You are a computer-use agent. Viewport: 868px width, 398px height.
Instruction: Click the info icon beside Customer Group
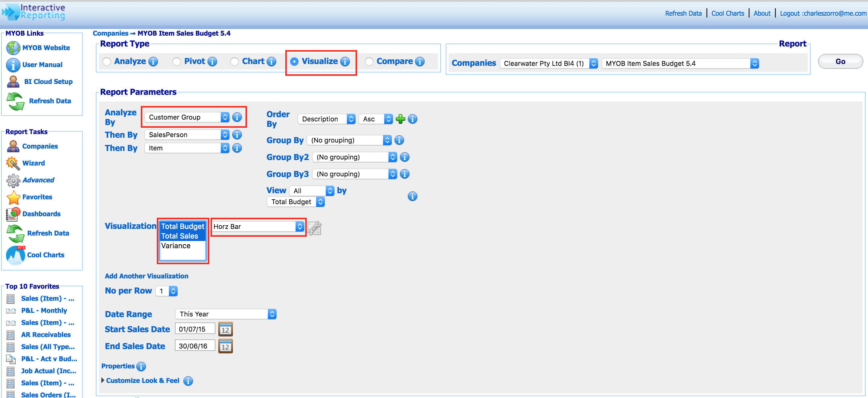click(237, 117)
